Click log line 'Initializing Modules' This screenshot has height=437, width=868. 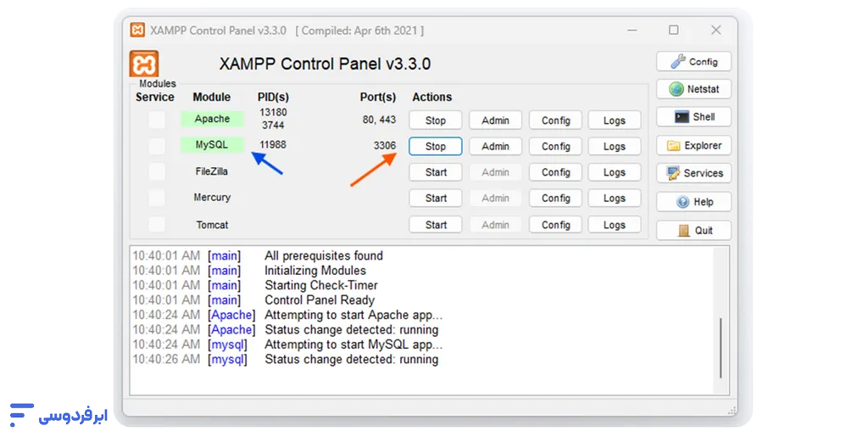[315, 271]
